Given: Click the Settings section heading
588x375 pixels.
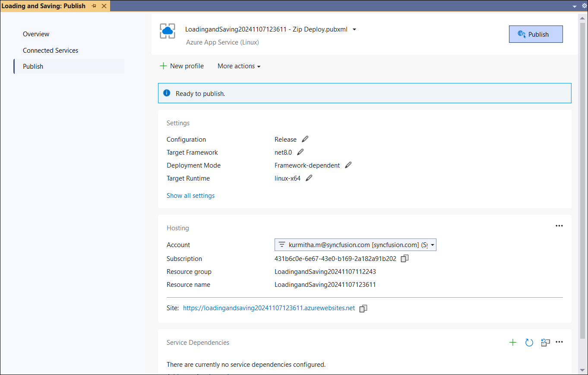Looking at the screenshot, I should point(178,123).
